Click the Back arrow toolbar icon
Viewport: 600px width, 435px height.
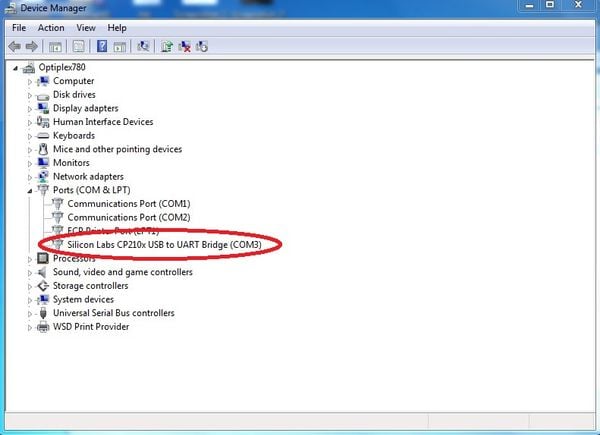click(x=16, y=46)
